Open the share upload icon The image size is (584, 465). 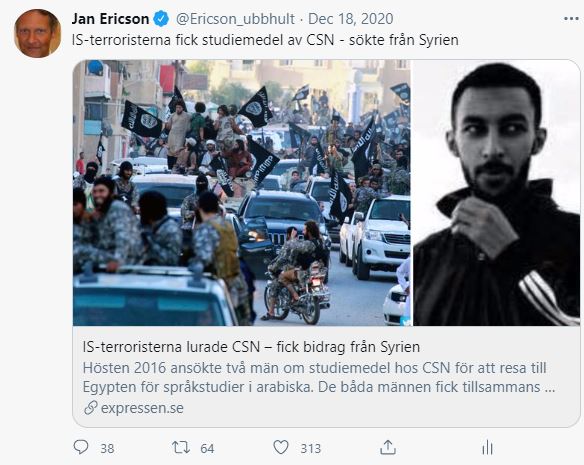tap(388, 447)
